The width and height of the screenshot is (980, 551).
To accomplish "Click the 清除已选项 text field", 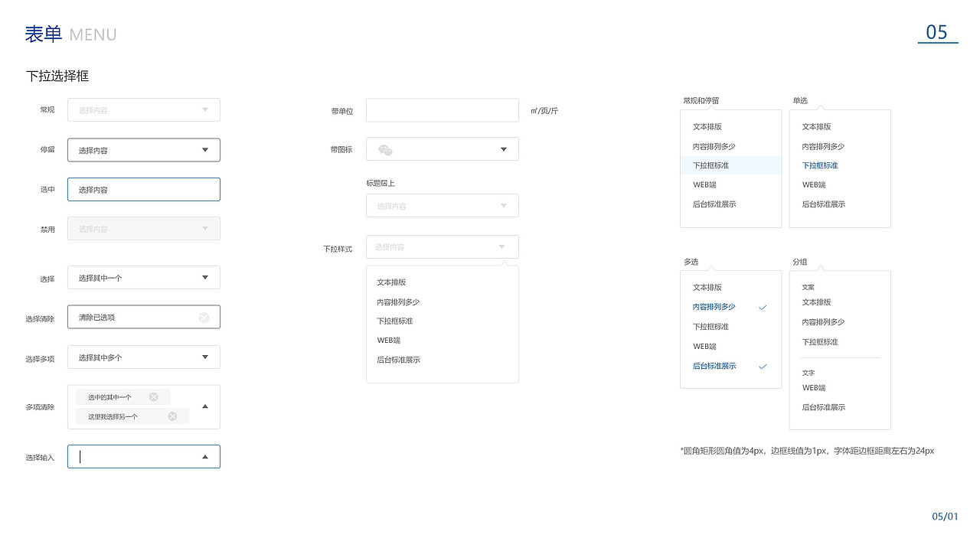I will click(144, 317).
